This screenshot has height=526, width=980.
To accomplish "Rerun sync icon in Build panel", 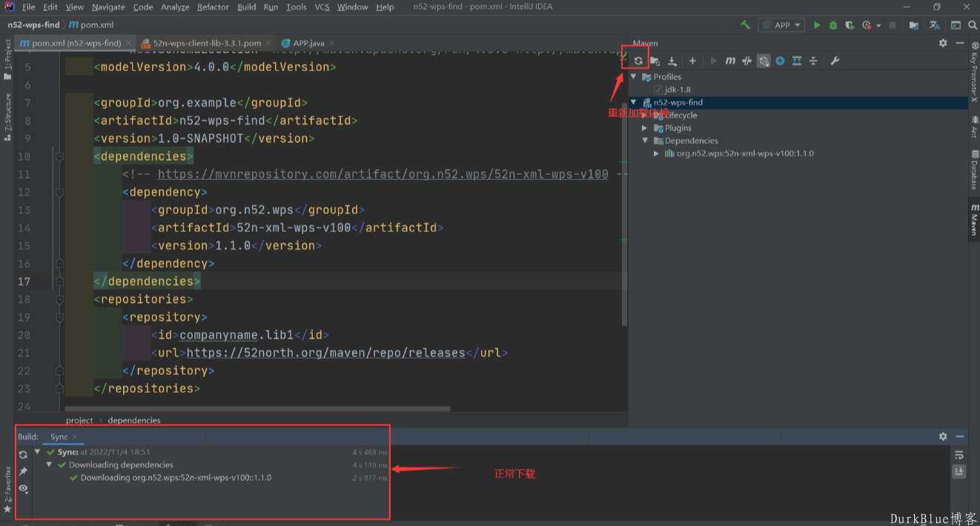I will pos(23,454).
